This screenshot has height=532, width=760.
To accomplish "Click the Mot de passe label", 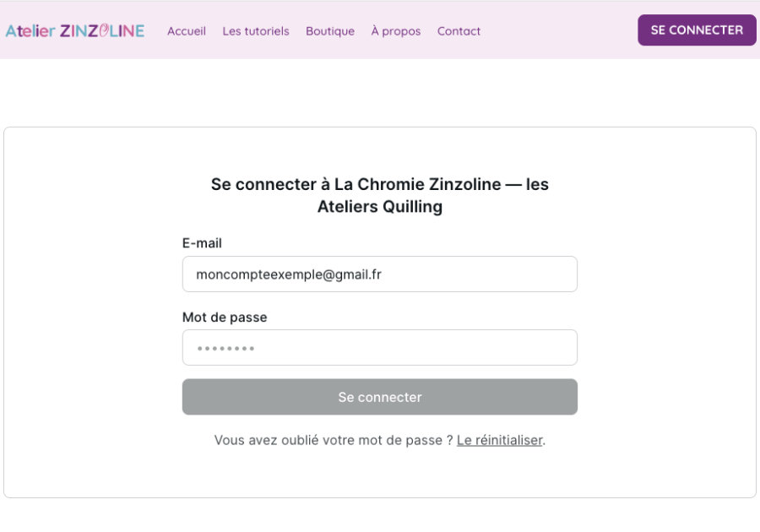I will pyautogui.click(x=225, y=318).
